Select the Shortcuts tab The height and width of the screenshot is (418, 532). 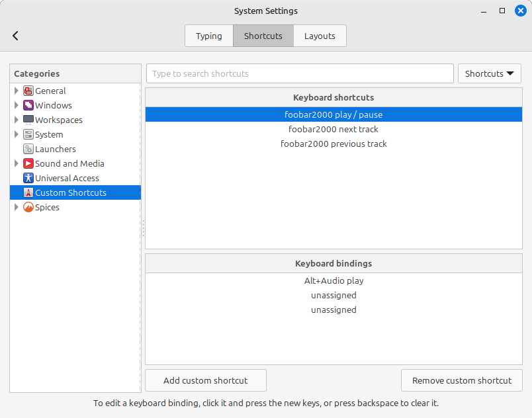point(263,36)
